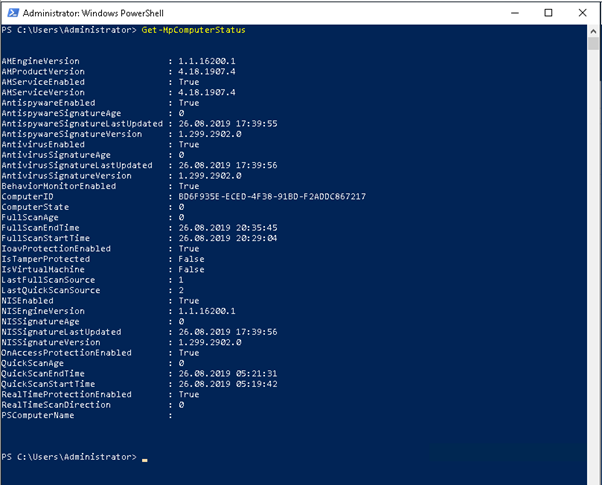The image size is (602, 485).
Task: Click the PowerShell icon in title bar
Action: [x=11, y=11]
